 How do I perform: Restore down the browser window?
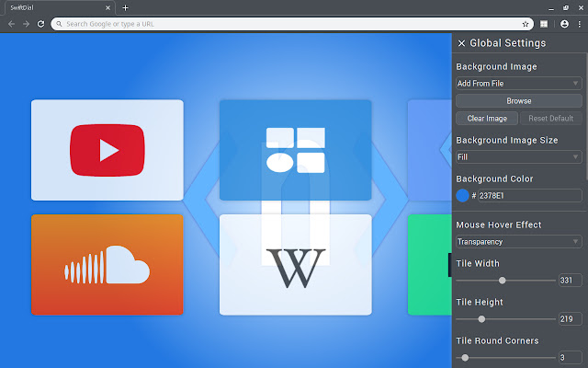[x=566, y=8]
